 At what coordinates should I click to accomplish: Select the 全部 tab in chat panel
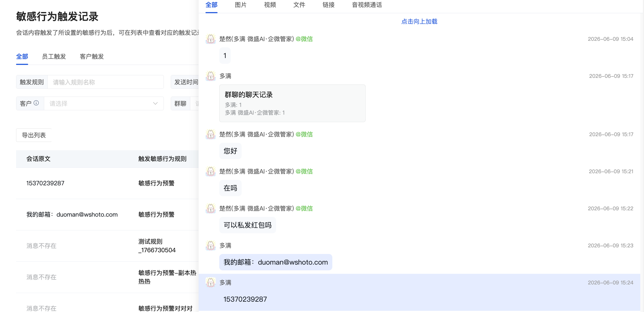click(x=212, y=5)
